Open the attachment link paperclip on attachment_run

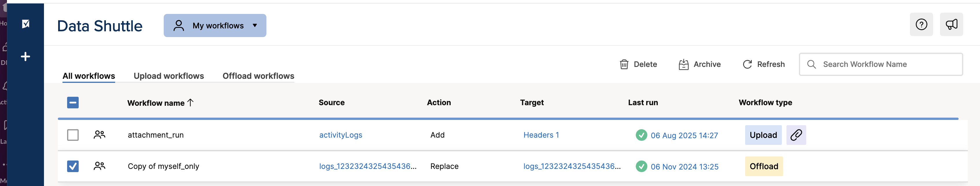coord(796,135)
